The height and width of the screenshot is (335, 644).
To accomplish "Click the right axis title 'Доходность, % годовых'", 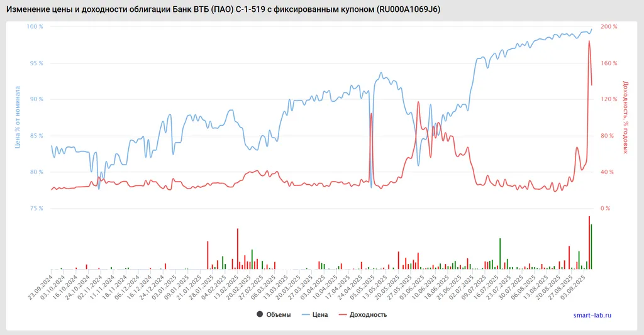I will [x=625, y=117].
